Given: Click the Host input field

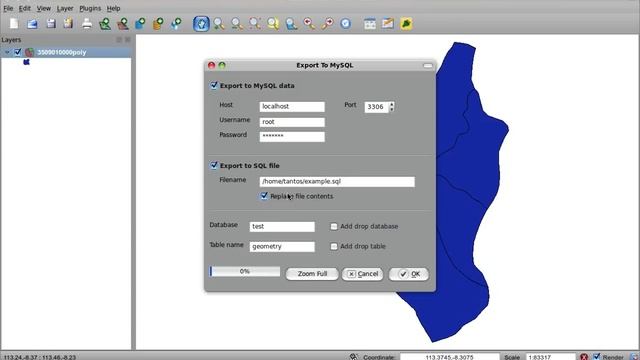Looking at the screenshot, I should [x=292, y=107].
